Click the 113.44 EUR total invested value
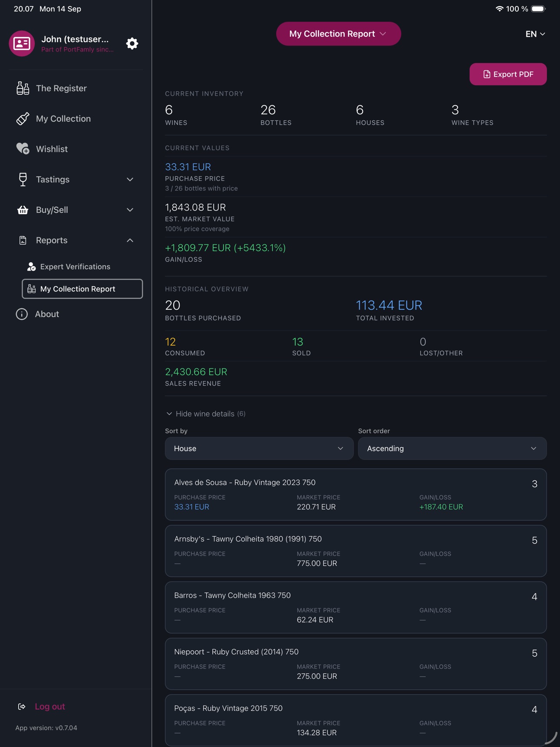 (x=389, y=305)
